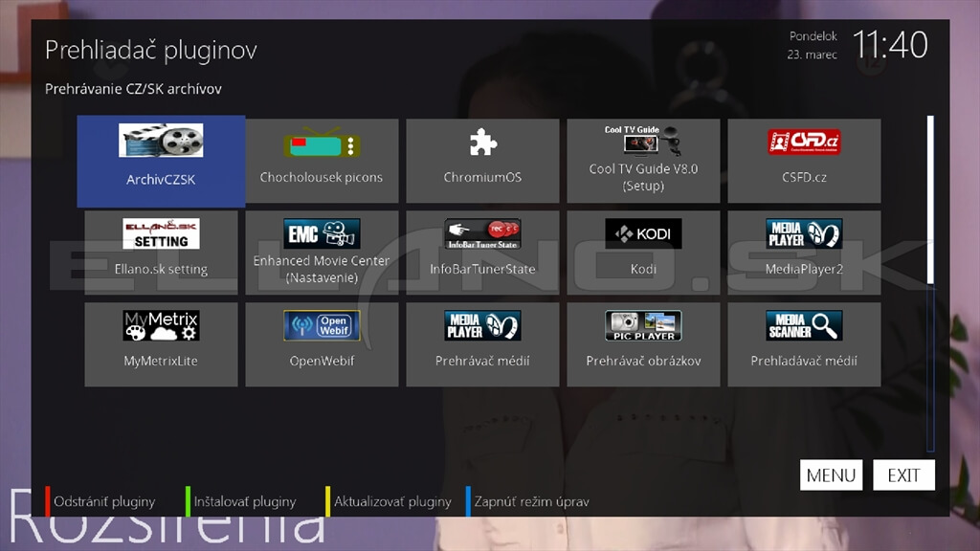Launch Chocholousek picons
The height and width of the screenshot is (551, 980).
pyautogui.click(x=322, y=161)
